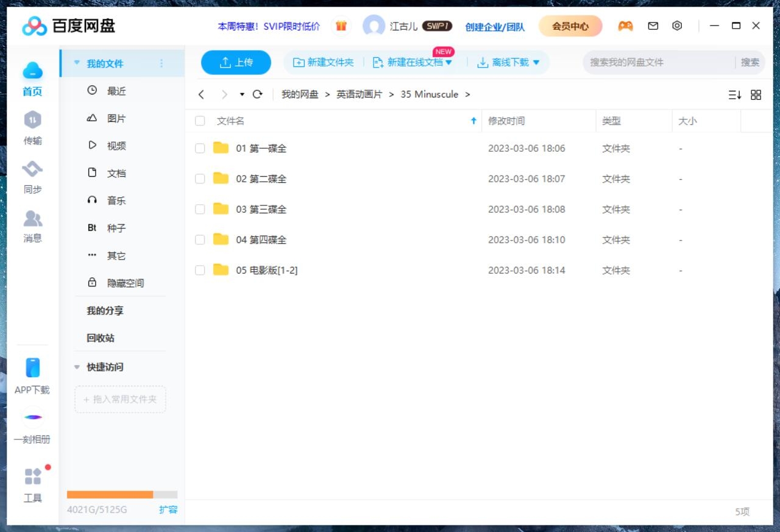Tick the checkbox beside 01 第一碟全
780x532 pixels.
point(199,147)
